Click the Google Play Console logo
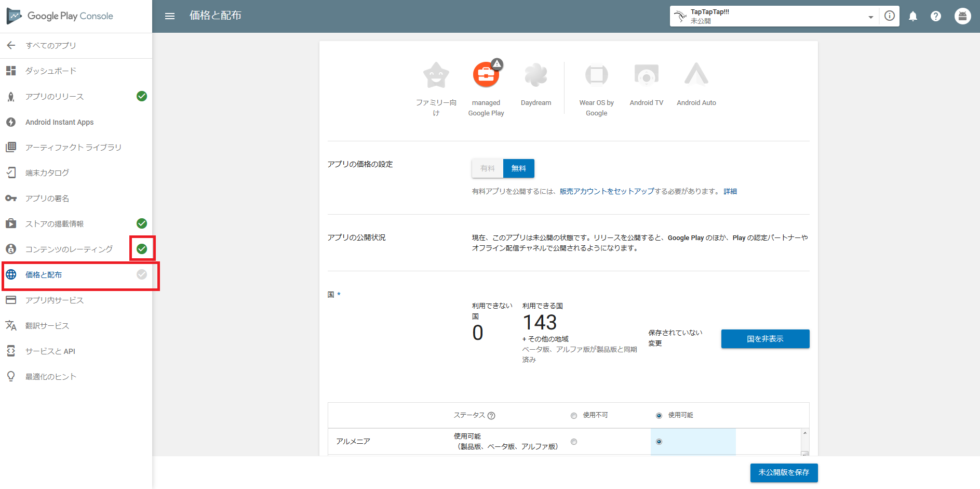This screenshot has width=980, height=489. click(x=60, y=16)
